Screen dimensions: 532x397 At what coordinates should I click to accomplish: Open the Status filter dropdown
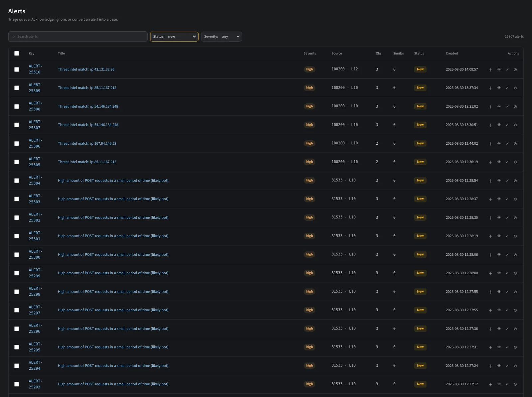tap(174, 37)
